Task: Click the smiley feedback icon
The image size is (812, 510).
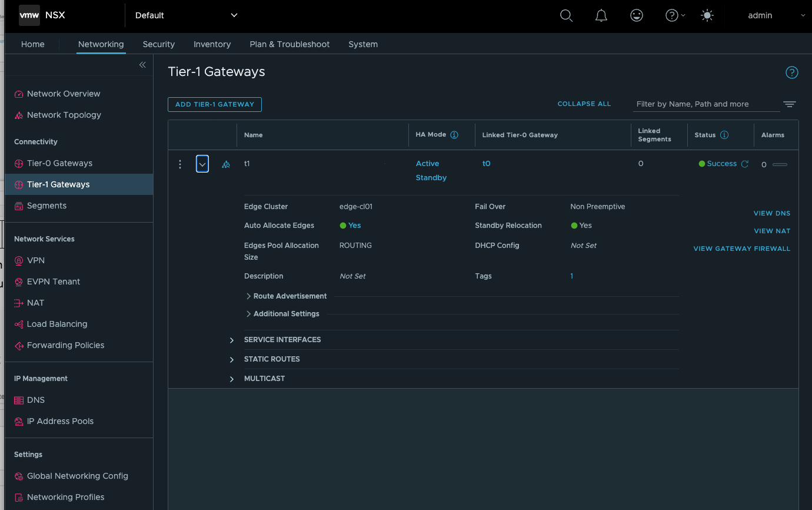Action: (637, 15)
